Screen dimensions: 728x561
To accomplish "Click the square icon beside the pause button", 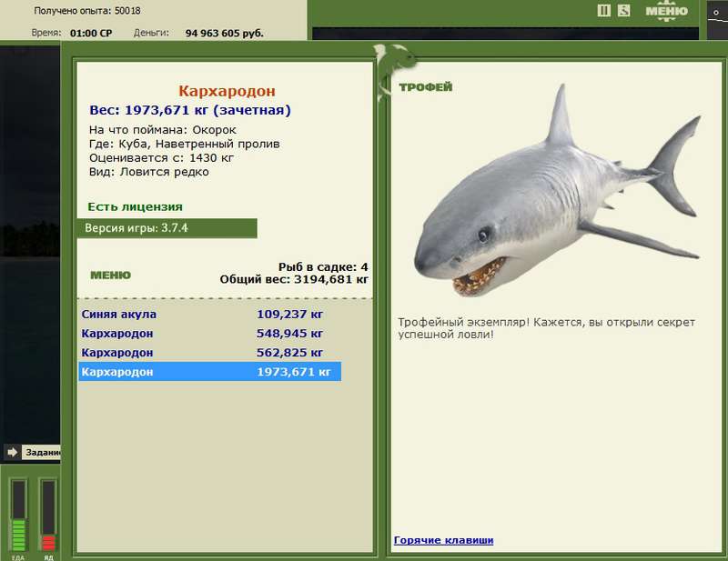I will coord(624,11).
